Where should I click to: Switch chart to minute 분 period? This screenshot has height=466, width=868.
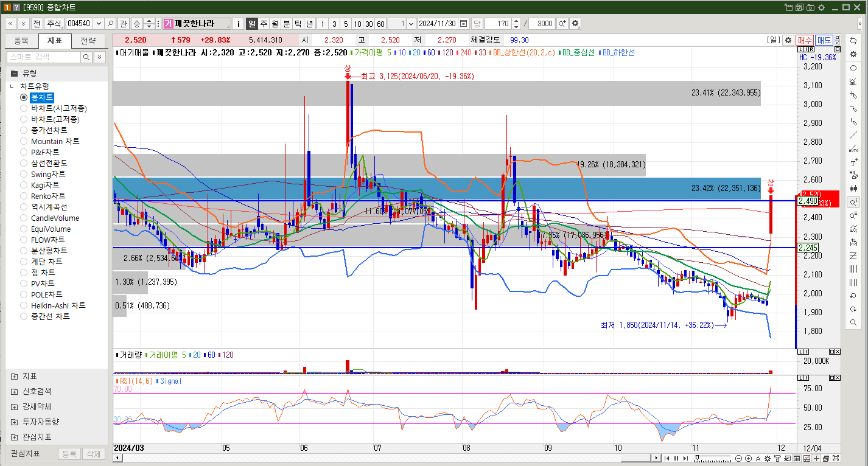(x=286, y=24)
